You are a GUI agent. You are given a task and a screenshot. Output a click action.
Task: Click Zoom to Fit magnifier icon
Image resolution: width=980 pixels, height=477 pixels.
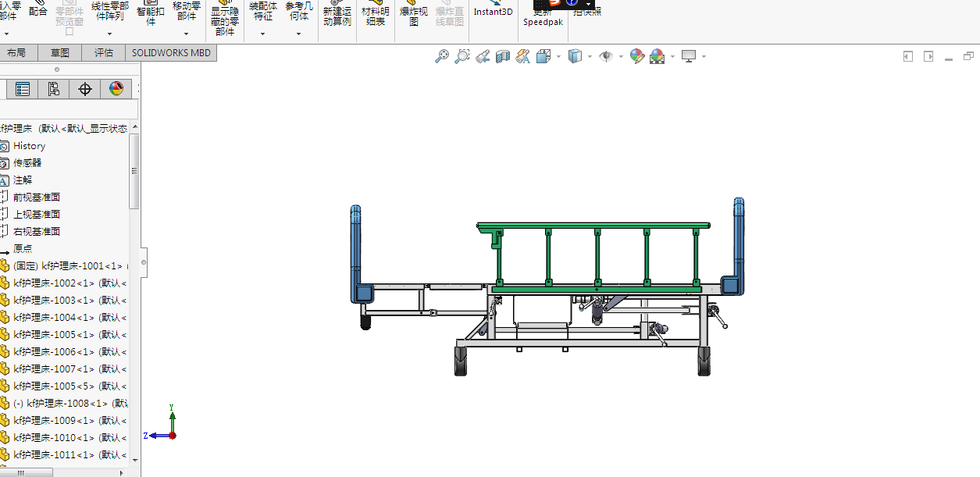coord(442,56)
